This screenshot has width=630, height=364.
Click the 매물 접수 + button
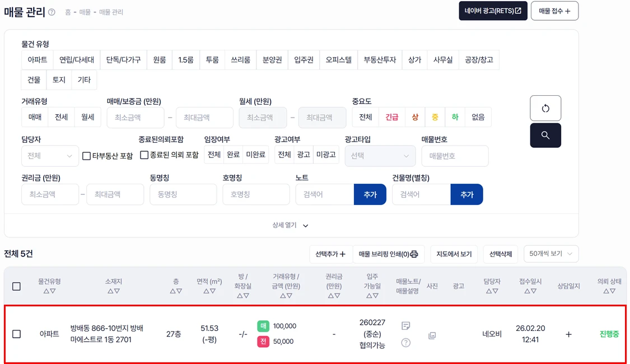[x=554, y=11]
